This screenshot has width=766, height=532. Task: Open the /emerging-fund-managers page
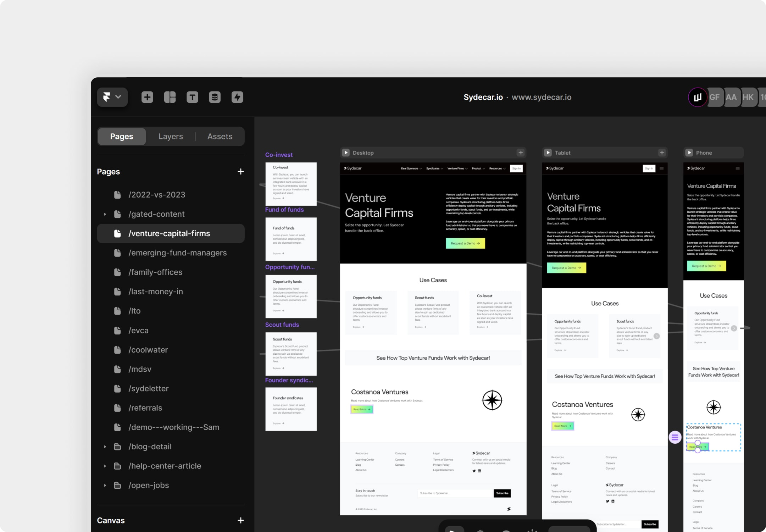coord(171,253)
